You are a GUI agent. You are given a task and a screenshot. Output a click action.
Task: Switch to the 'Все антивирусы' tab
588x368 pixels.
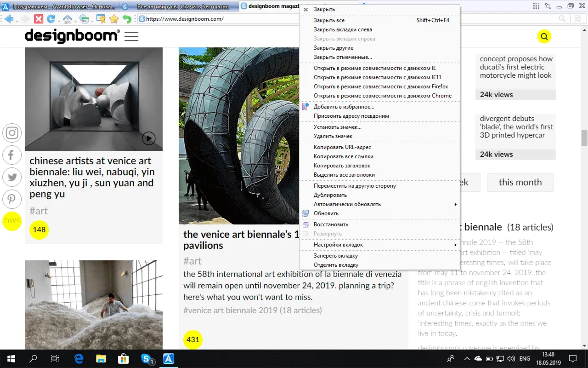tap(180, 6)
